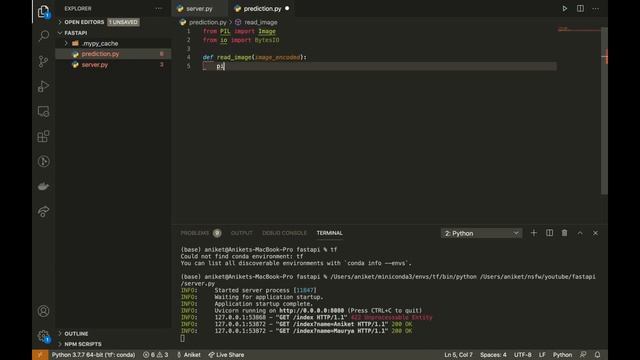This screenshot has height=360, width=640.
Task: Show errors and warnings count in status bar
Action: point(156,355)
